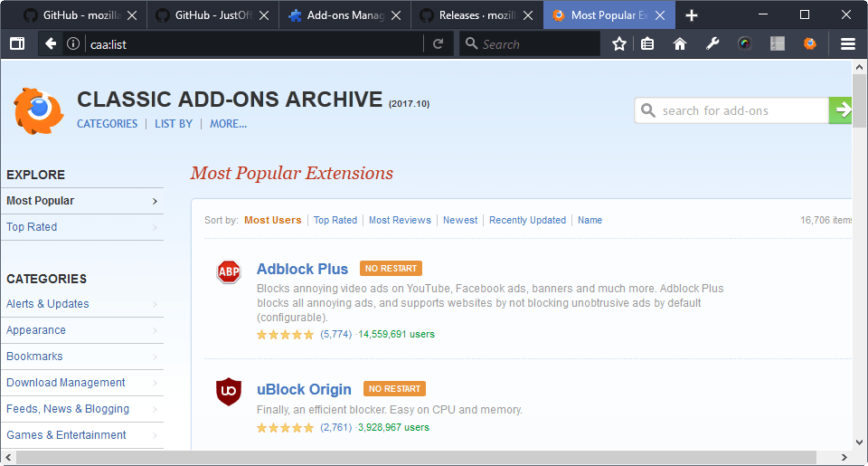Close the Add-ons Manager tab

396,15
